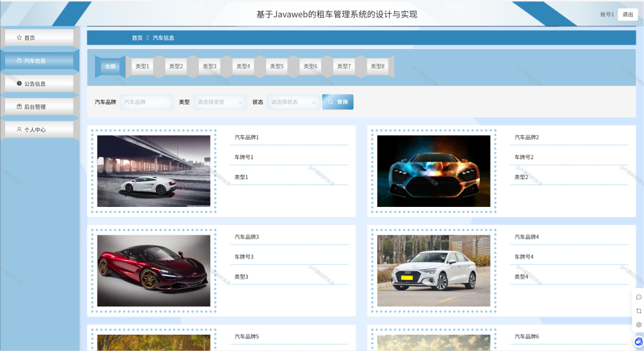Click the 类型1 text in first card
Screen dimensions: 644x351
(241, 177)
